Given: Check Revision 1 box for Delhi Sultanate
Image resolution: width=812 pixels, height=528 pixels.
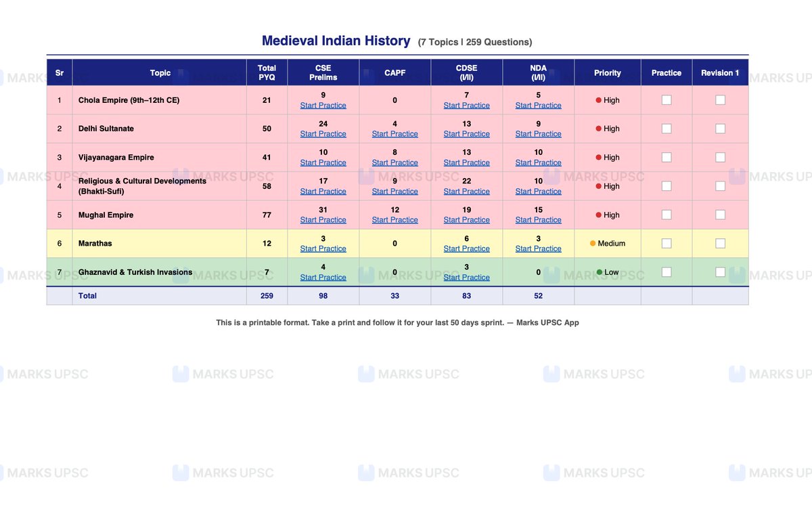Looking at the screenshot, I should click(721, 129).
